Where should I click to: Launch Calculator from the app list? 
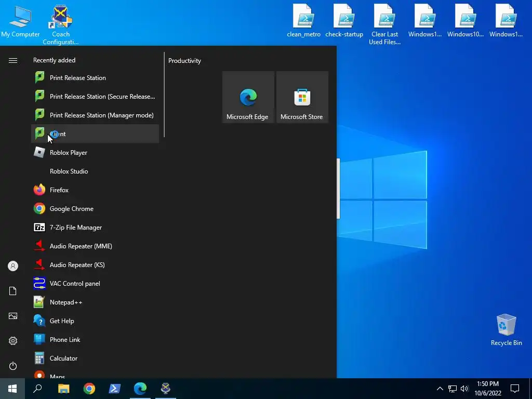click(95, 357)
